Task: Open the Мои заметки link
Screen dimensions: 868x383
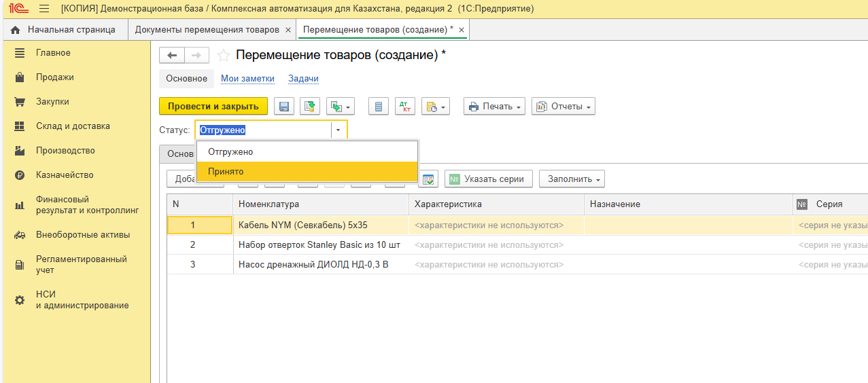Action: click(247, 79)
